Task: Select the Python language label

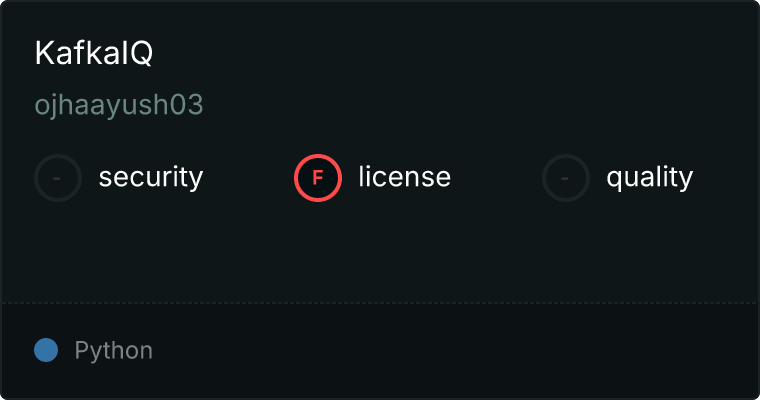Action: pos(114,351)
